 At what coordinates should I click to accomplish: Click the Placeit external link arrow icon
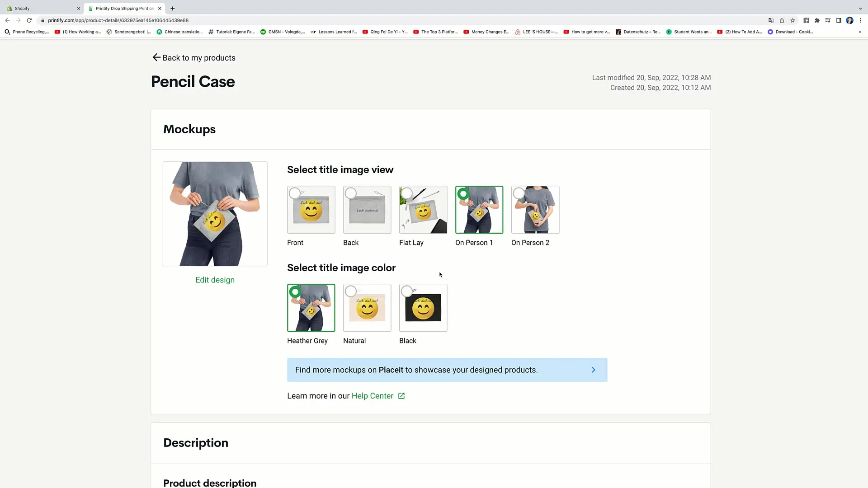[x=593, y=370]
